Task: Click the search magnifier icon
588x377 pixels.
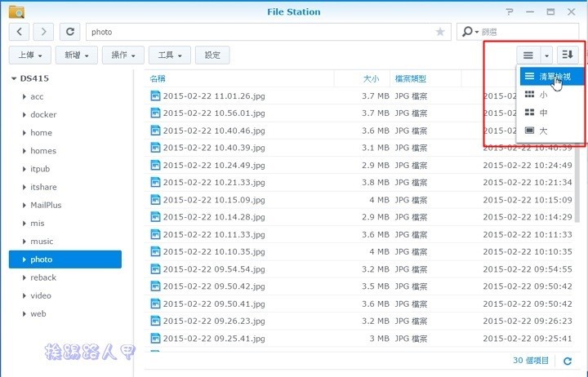Action: point(467,32)
